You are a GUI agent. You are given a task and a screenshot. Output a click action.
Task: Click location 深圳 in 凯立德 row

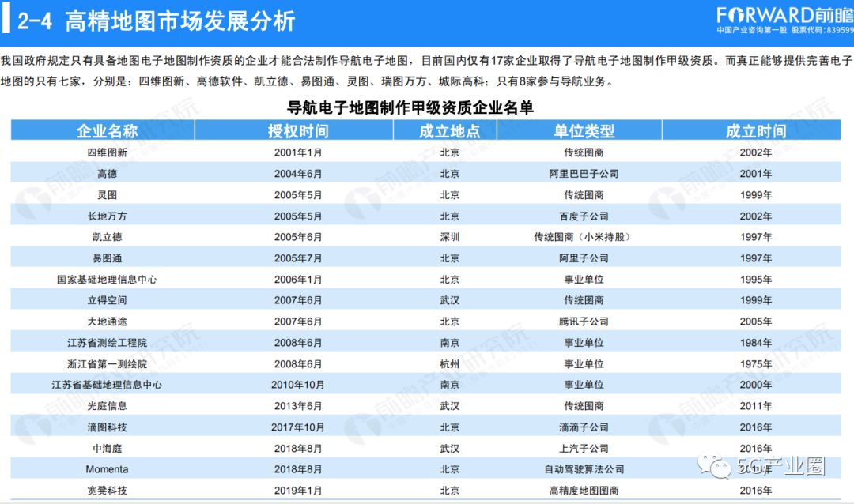point(449,237)
